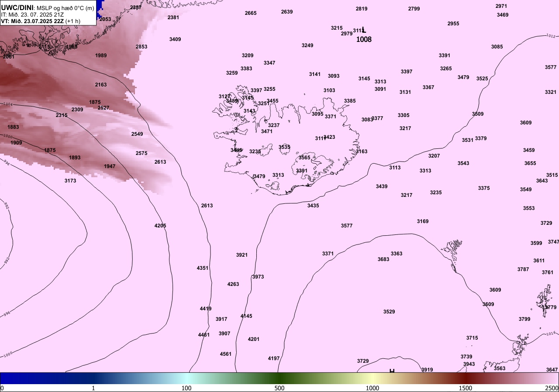The image size is (559, 392).
Task: Click the value 4205
Action: pyautogui.click(x=160, y=226)
